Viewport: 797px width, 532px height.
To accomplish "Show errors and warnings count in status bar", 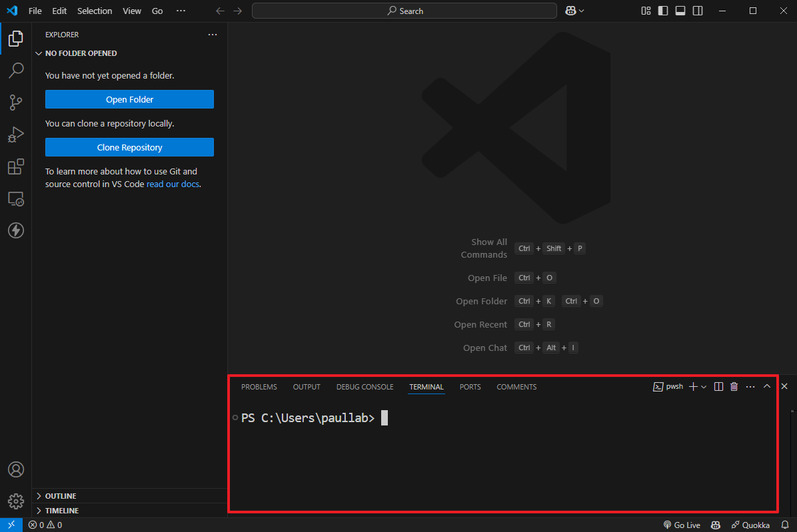I will (45, 525).
